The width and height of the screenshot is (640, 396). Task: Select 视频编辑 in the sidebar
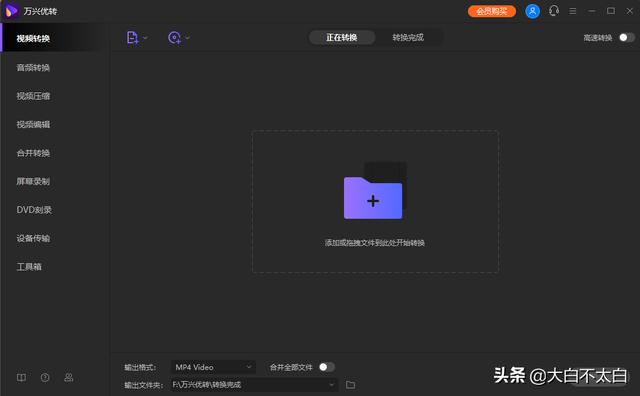pyautogui.click(x=33, y=125)
